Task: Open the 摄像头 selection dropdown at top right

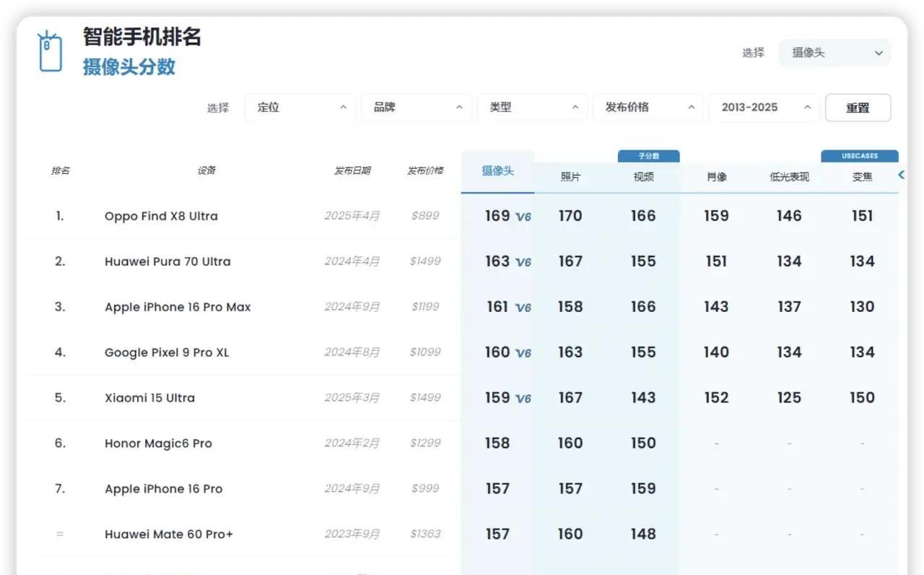Action: [834, 53]
